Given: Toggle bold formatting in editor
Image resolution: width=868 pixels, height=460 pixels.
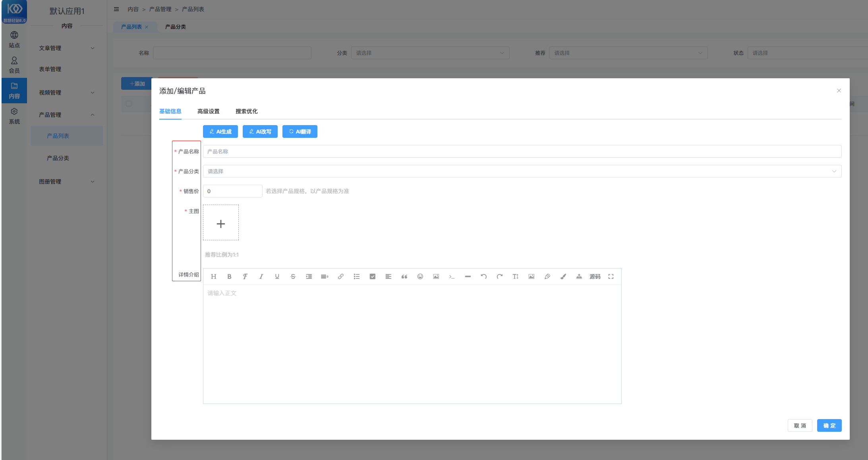Looking at the screenshot, I should point(229,276).
